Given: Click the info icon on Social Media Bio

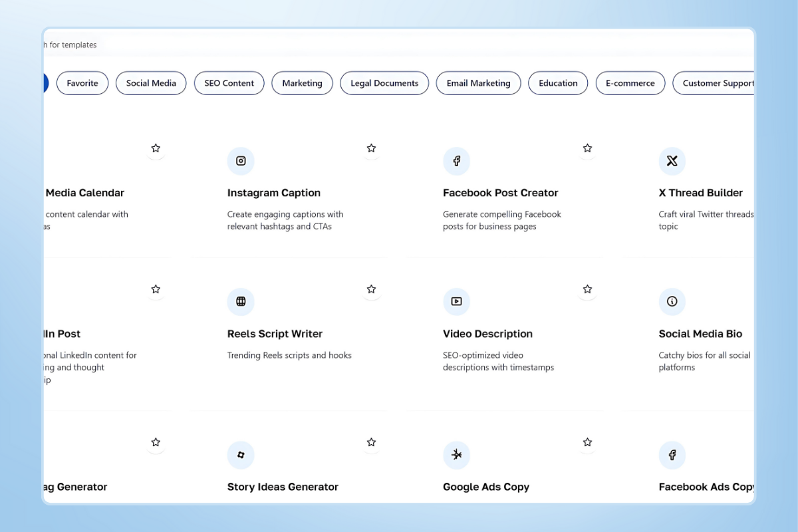Looking at the screenshot, I should coord(672,301).
